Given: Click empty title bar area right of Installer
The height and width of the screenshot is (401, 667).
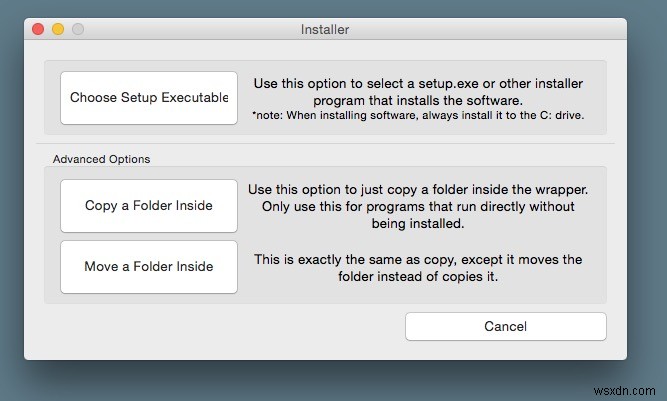Looking at the screenshot, I should (480, 30).
